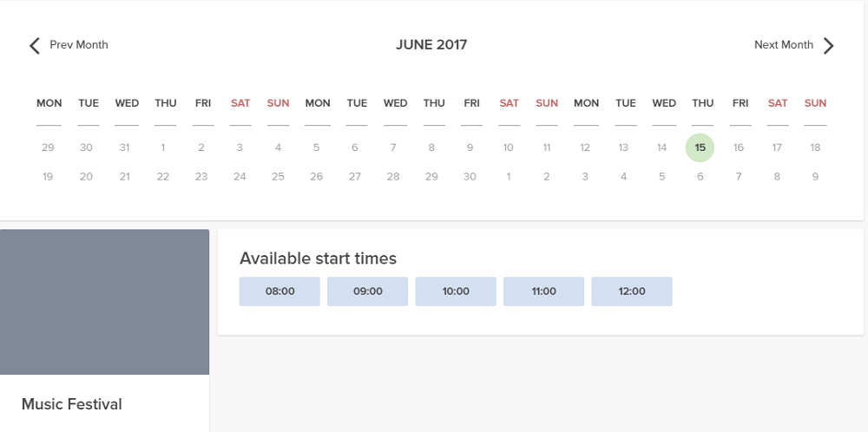Go to Next Month link
This screenshot has width=868, height=432.
(783, 45)
